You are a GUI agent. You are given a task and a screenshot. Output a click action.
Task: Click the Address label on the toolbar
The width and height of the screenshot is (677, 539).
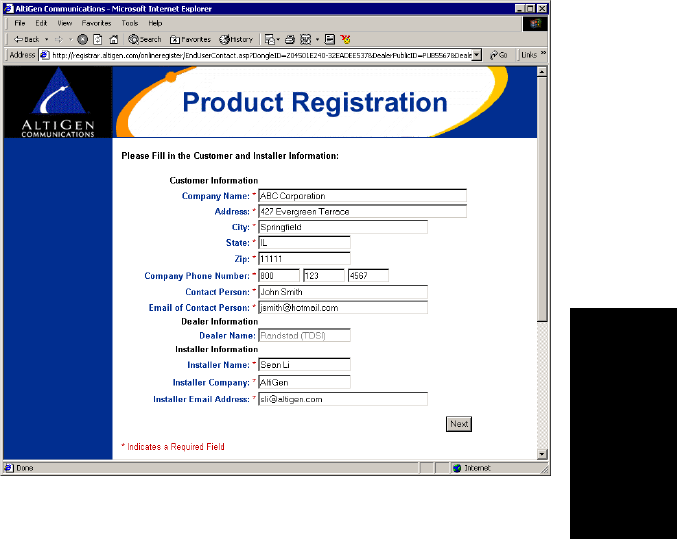[x=22, y=55]
